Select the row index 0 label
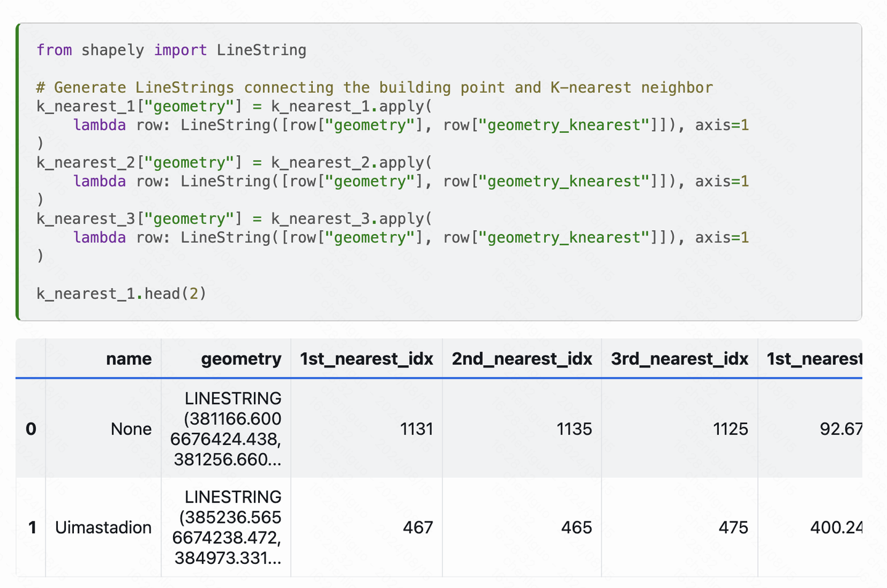The image size is (887, 588). (31, 429)
